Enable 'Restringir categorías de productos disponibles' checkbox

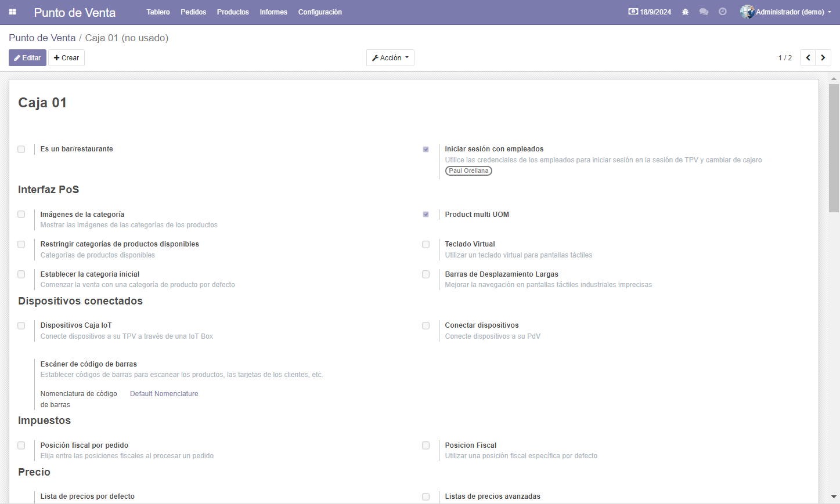(21, 245)
